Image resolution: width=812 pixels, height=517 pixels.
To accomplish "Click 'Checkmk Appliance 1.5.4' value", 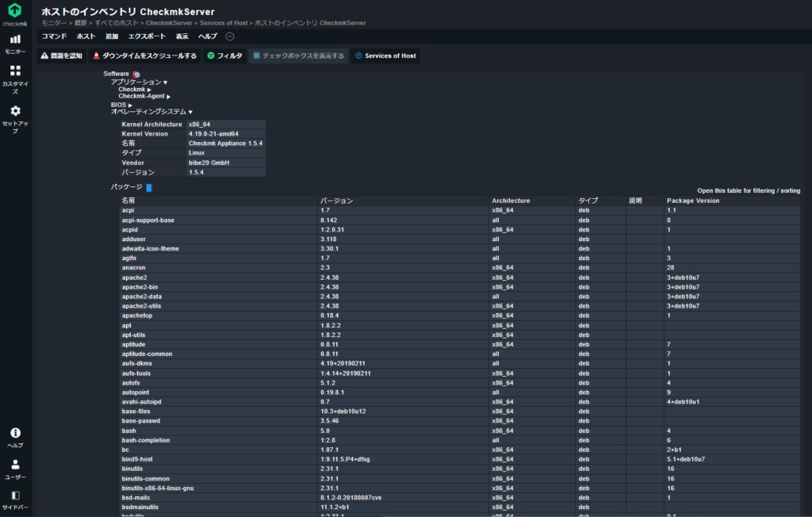I will (225, 144).
